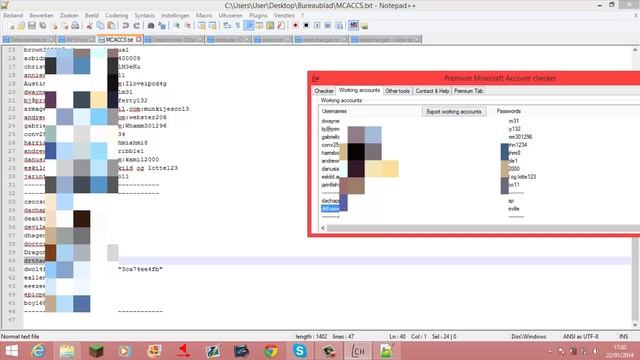
Task: Open the Premium Tab in checker window
Action: coord(468,91)
